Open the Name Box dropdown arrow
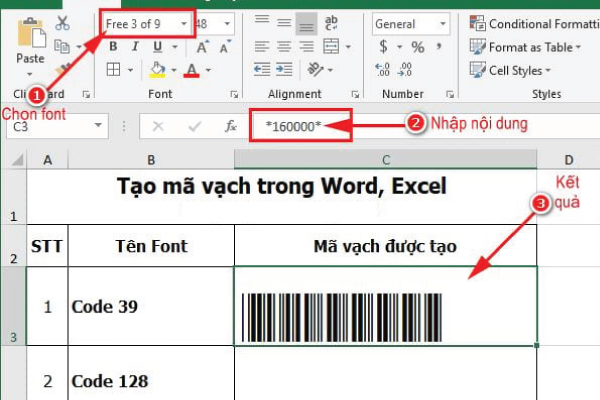The height and width of the screenshot is (400, 600). click(x=98, y=126)
